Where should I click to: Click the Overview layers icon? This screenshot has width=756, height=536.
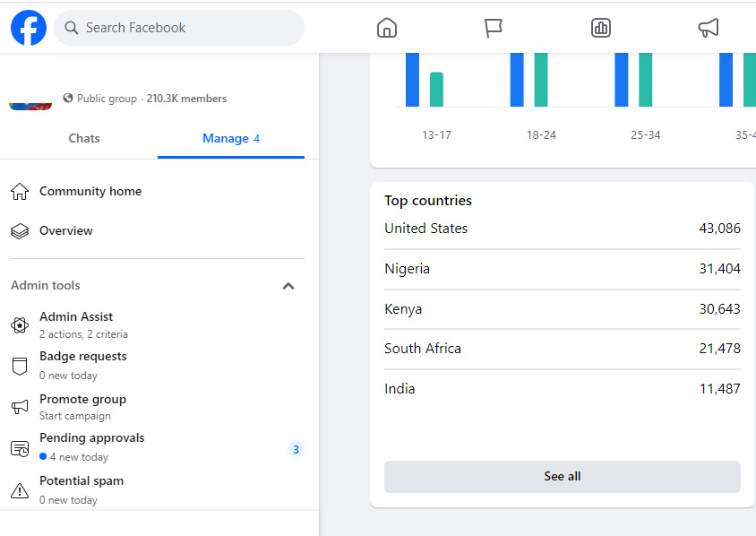pos(20,231)
